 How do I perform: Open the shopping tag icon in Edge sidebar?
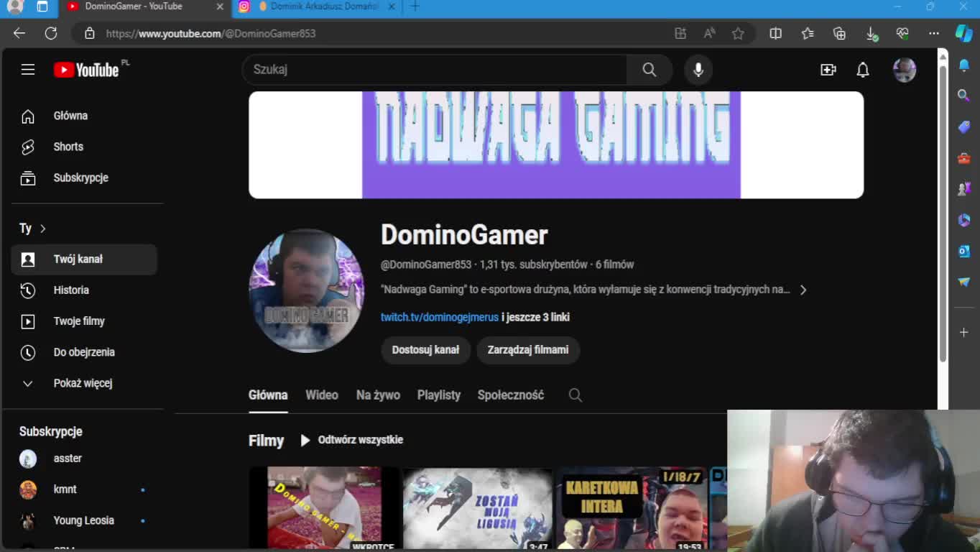pos(964,126)
